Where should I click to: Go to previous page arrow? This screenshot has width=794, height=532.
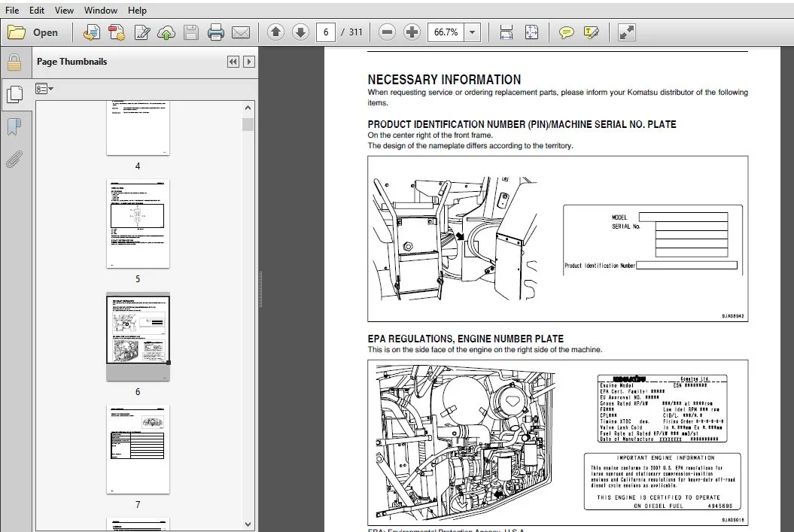[x=275, y=32]
